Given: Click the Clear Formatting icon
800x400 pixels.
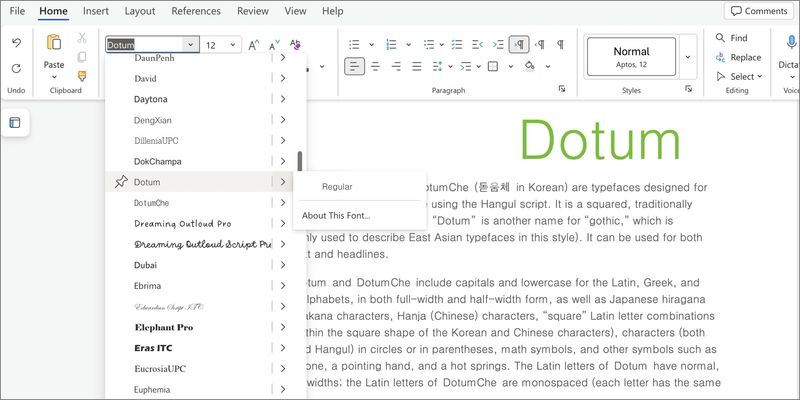Looking at the screenshot, I should tap(295, 45).
